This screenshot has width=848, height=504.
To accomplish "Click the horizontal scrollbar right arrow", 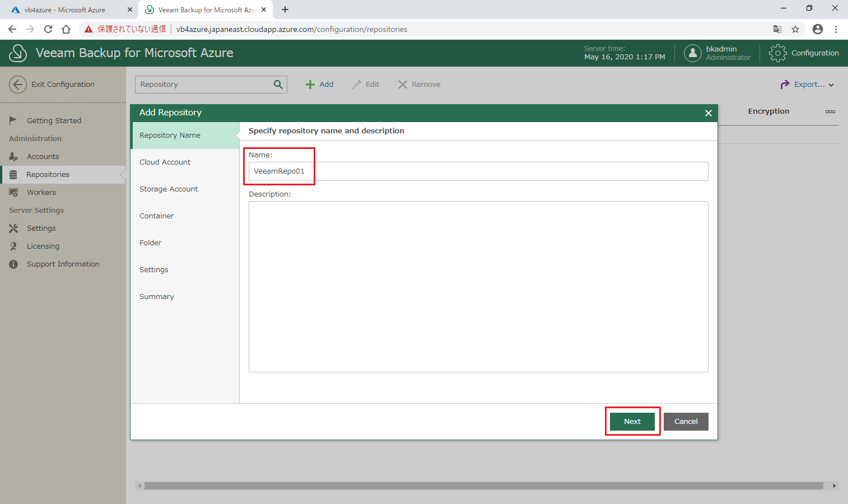I will pos(834,486).
